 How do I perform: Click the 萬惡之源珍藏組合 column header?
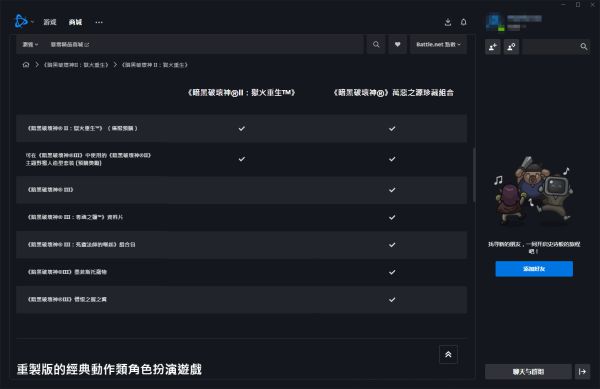[x=393, y=93]
